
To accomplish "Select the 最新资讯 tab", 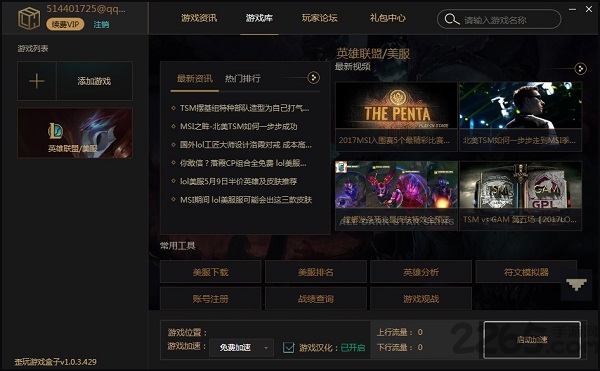I will pos(194,79).
